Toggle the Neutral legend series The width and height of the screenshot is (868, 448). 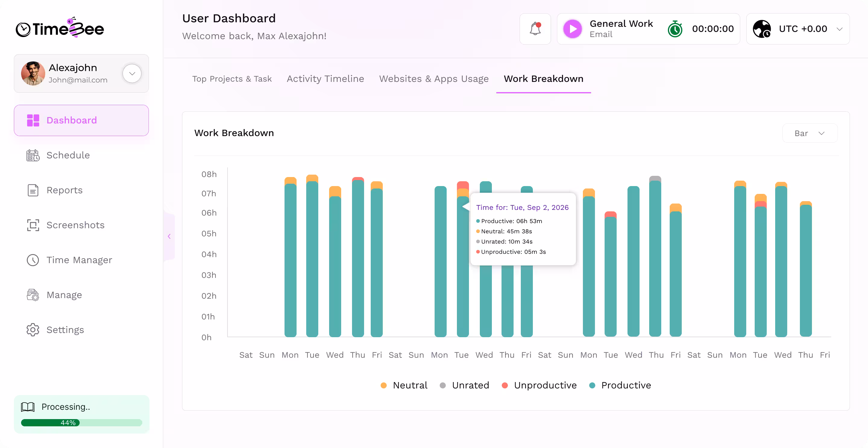(x=404, y=385)
